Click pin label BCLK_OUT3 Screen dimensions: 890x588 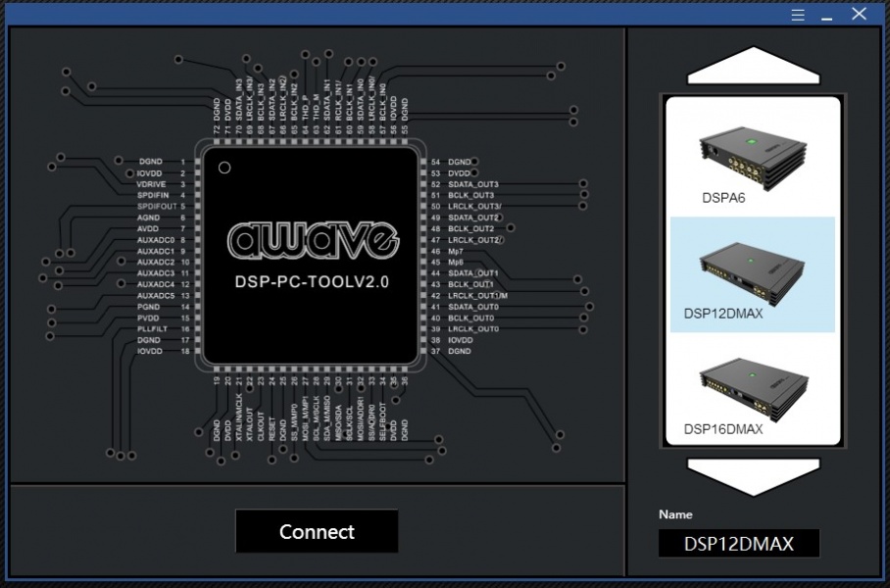[x=471, y=195]
